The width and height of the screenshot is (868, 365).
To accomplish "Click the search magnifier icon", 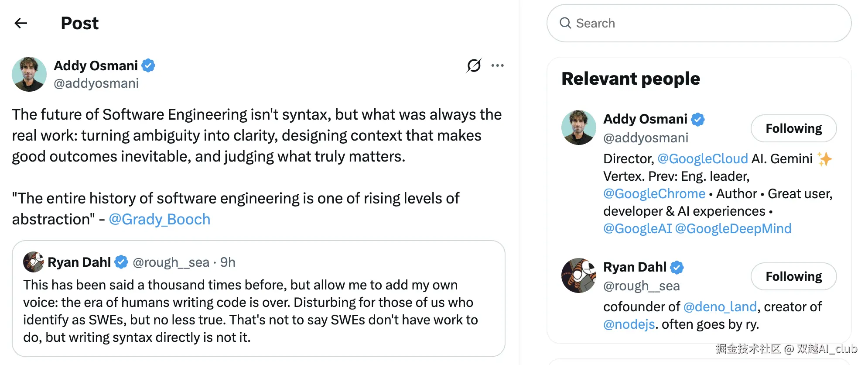I will click(565, 23).
